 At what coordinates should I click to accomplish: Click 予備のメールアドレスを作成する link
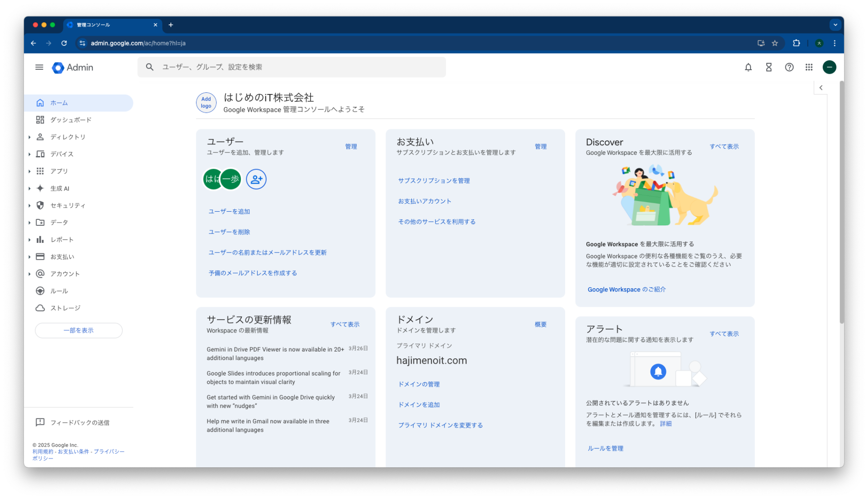tap(253, 273)
